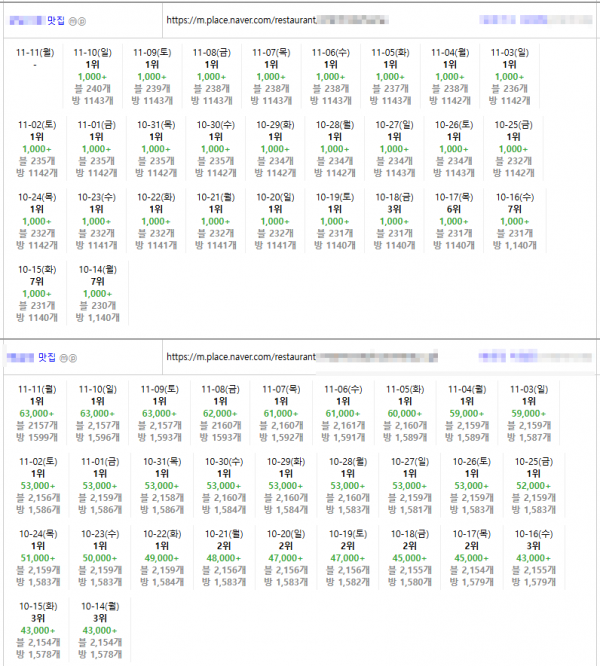Select the 10-17(목) 6위 cell in top table

click(x=454, y=219)
